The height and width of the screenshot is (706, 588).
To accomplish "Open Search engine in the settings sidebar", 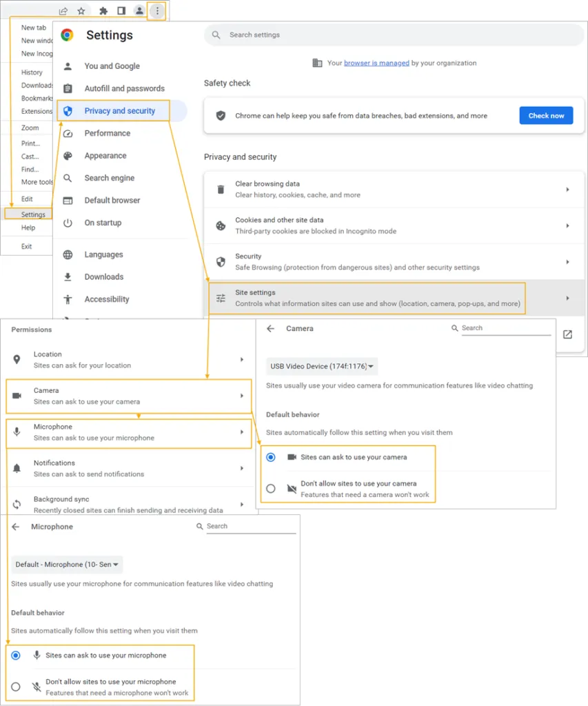I will (x=110, y=179).
